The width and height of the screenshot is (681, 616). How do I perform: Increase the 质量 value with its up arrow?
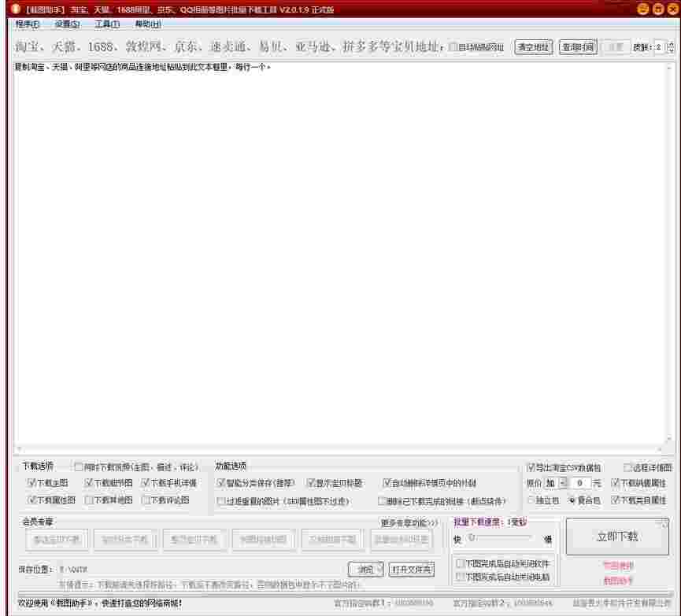672,43
